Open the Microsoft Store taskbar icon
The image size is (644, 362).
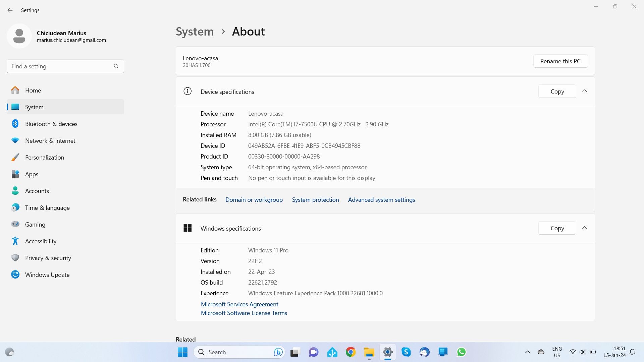pos(443,352)
